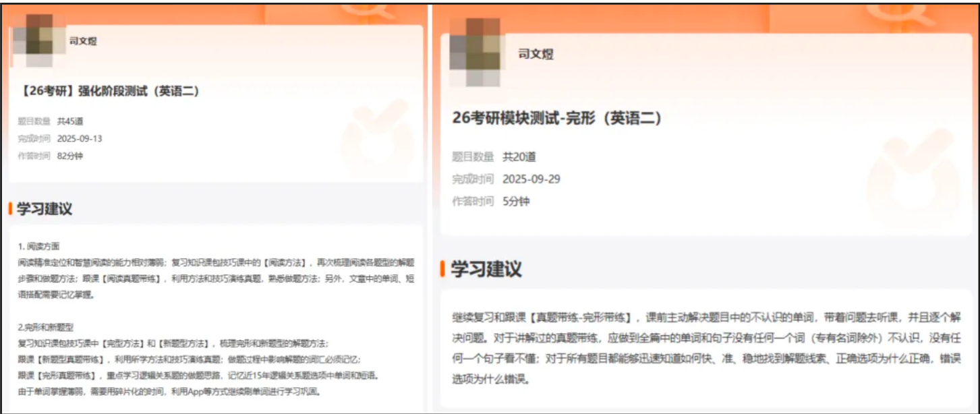Click the 作答时间 label in the right report
Viewport: 980px width, 414px height.
pyautogui.click(x=473, y=202)
